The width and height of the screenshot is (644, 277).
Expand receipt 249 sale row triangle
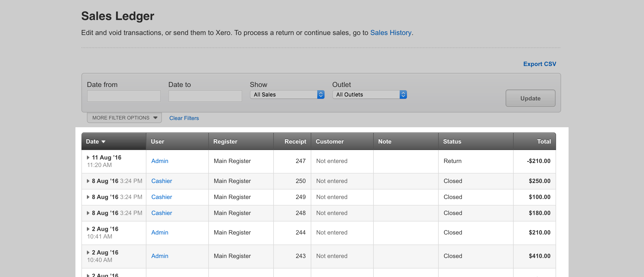[x=88, y=197]
